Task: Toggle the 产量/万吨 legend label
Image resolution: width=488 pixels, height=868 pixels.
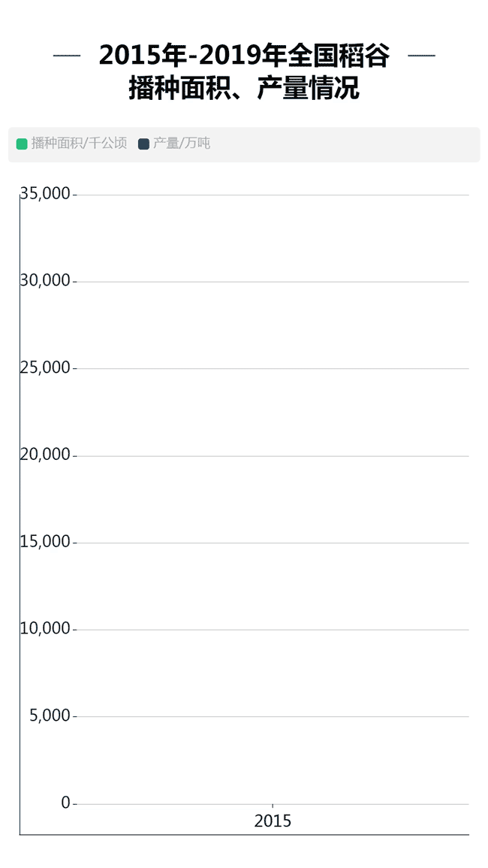Action: click(182, 144)
